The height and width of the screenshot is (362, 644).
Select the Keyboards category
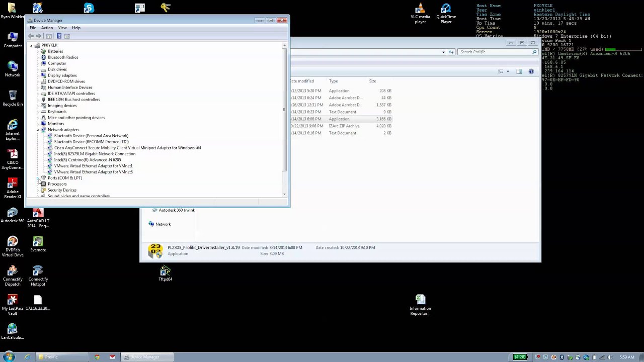(57, 112)
